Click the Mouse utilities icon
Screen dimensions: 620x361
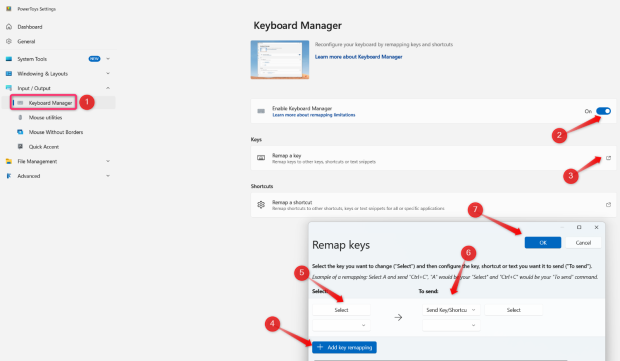pyautogui.click(x=20, y=117)
